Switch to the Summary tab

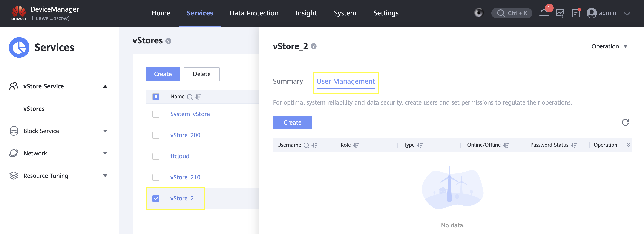click(x=288, y=81)
